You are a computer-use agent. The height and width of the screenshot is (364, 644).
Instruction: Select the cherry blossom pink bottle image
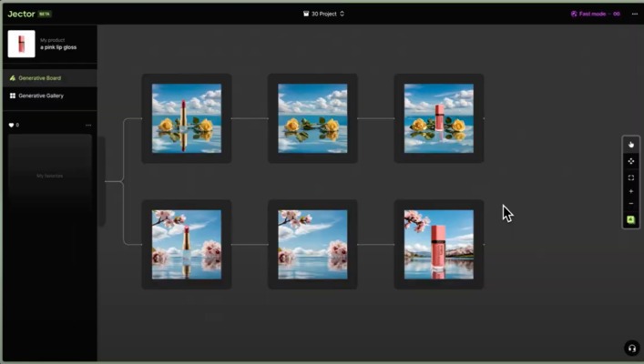pyautogui.click(x=438, y=245)
